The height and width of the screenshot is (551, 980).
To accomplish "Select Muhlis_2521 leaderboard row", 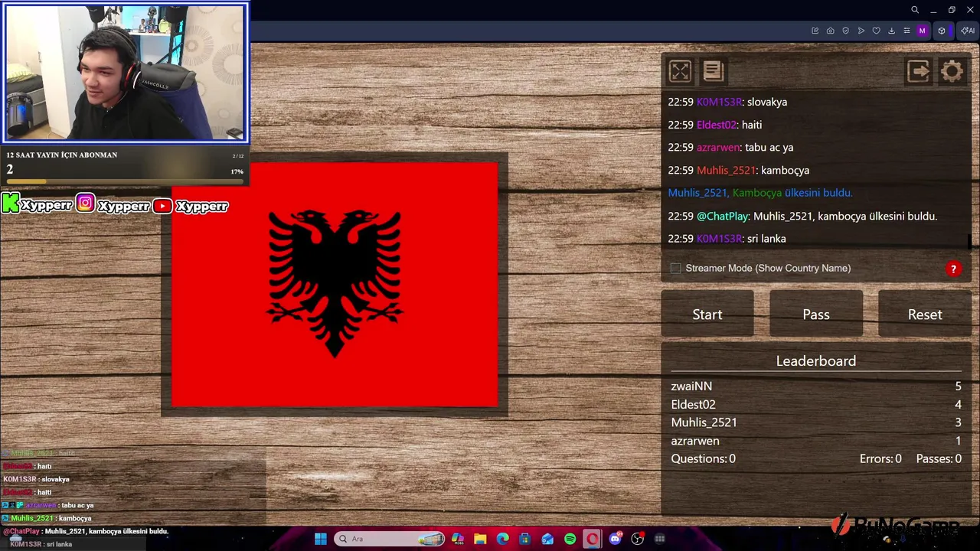I will [x=816, y=422].
